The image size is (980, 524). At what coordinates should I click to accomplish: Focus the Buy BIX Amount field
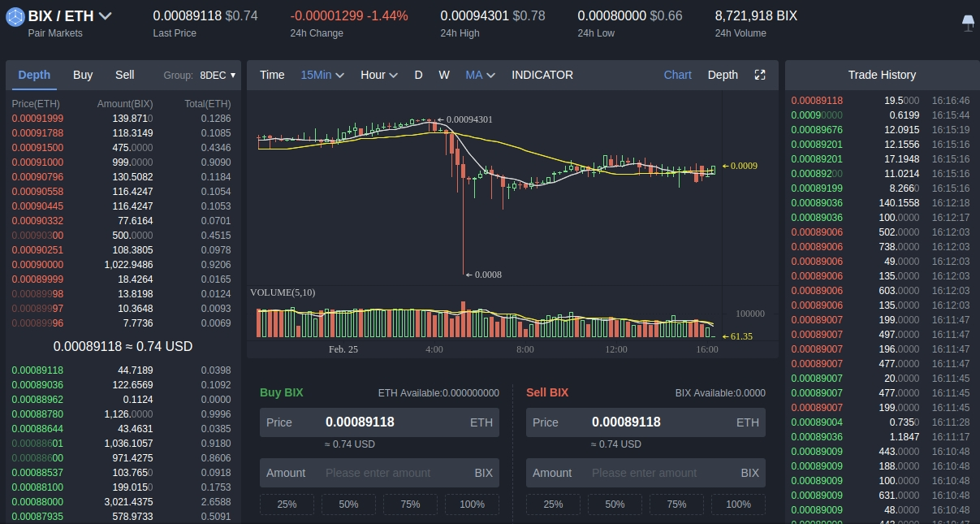pos(379,473)
